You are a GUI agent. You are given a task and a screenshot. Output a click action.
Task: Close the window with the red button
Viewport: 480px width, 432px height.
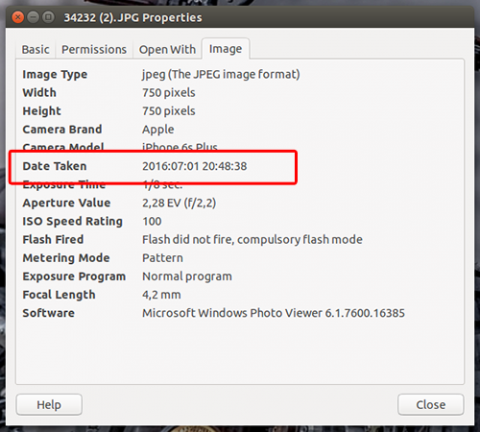tap(18, 17)
